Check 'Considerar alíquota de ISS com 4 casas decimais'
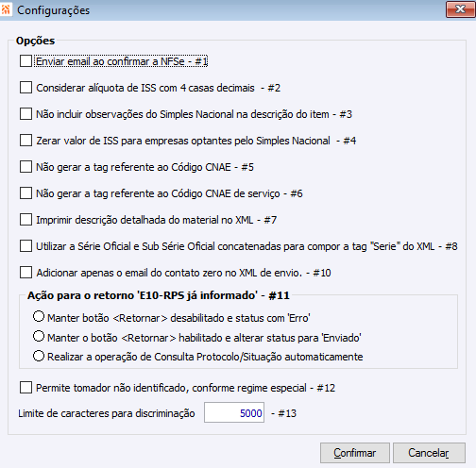This screenshot has width=476, height=468. (x=25, y=88)
